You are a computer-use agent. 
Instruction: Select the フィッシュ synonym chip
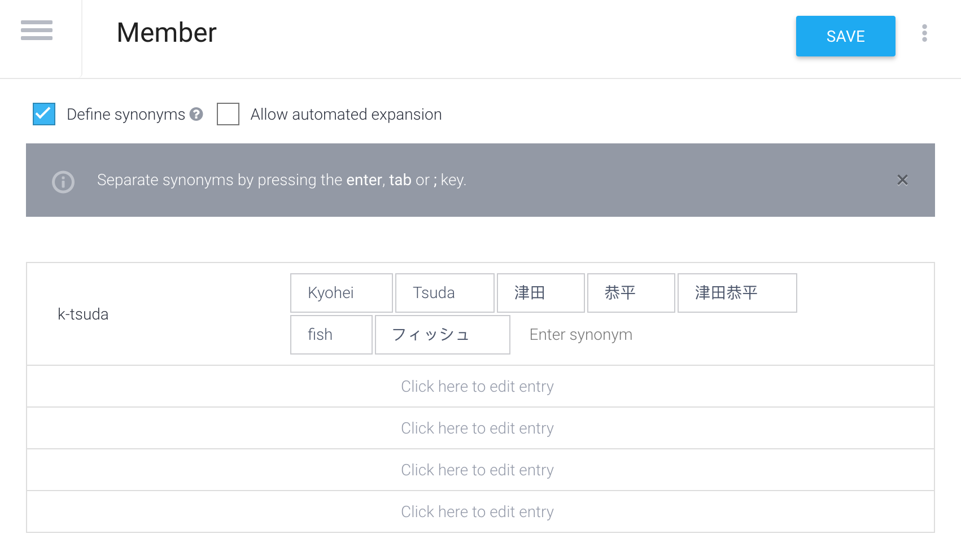tap(443, 335)
